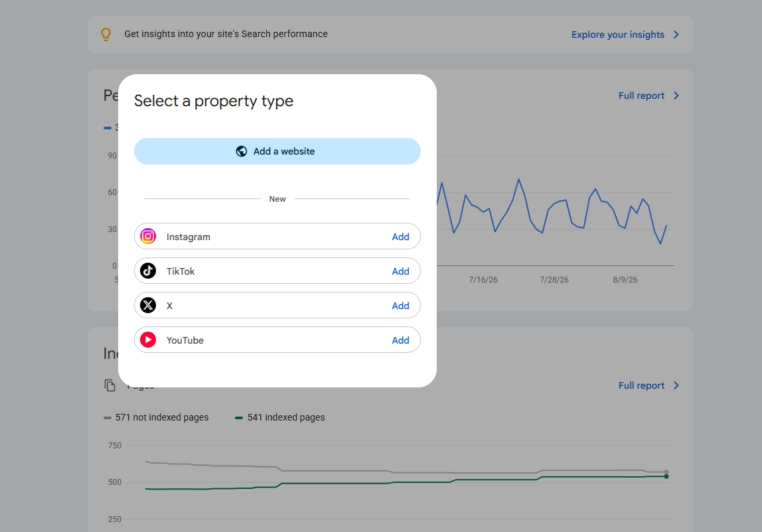762x532 pixels.
Task: Click the Instagram logo icon
Action: 148,236
